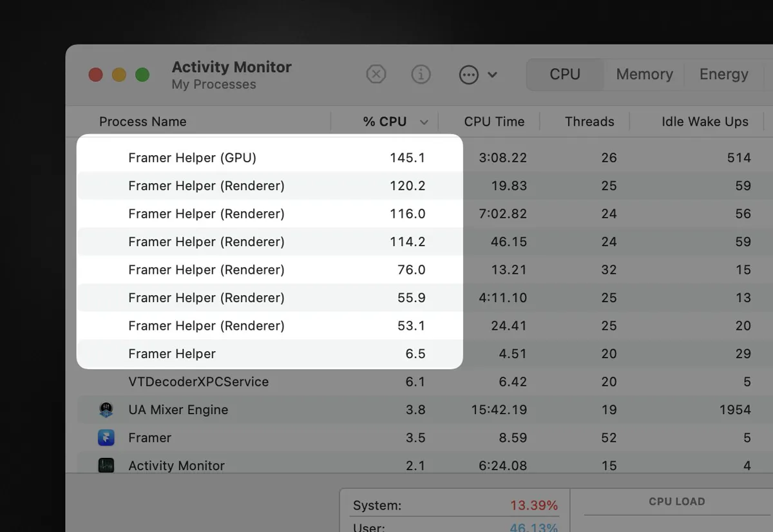The image size is (773, 532).
Task: Click the 3:08.22 CPU time value
Action: [x=502, y=158]
